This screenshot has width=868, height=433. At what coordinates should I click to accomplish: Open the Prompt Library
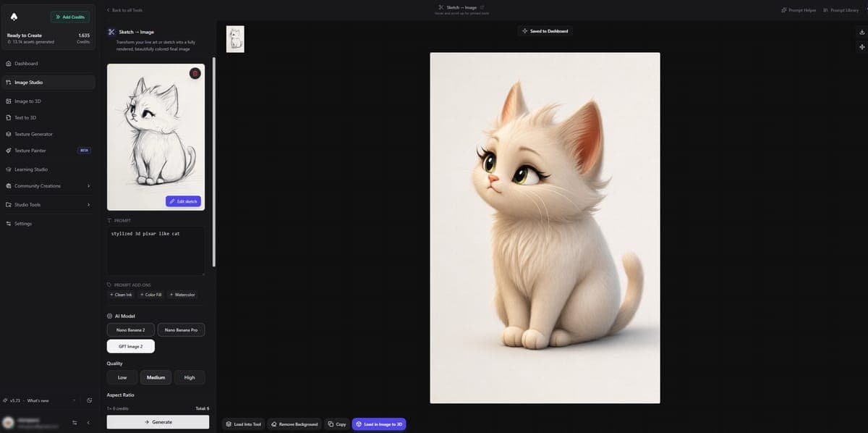(841, 10)
